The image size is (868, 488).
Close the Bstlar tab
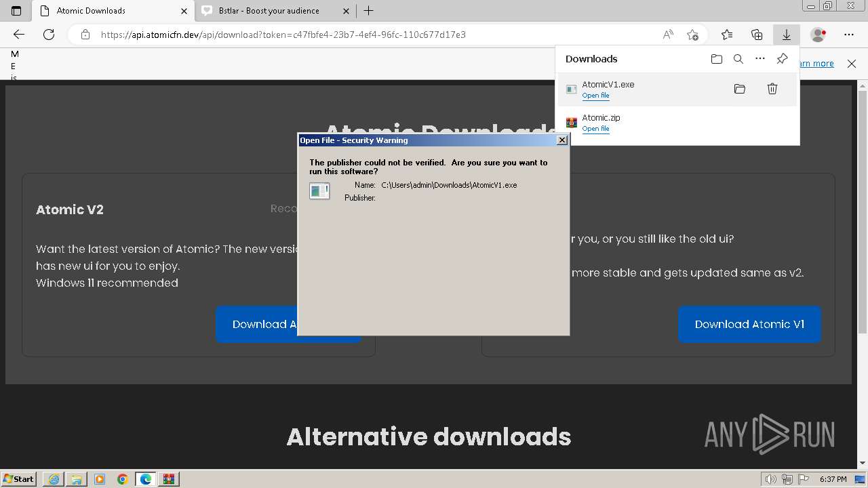(x=346, y=11)
